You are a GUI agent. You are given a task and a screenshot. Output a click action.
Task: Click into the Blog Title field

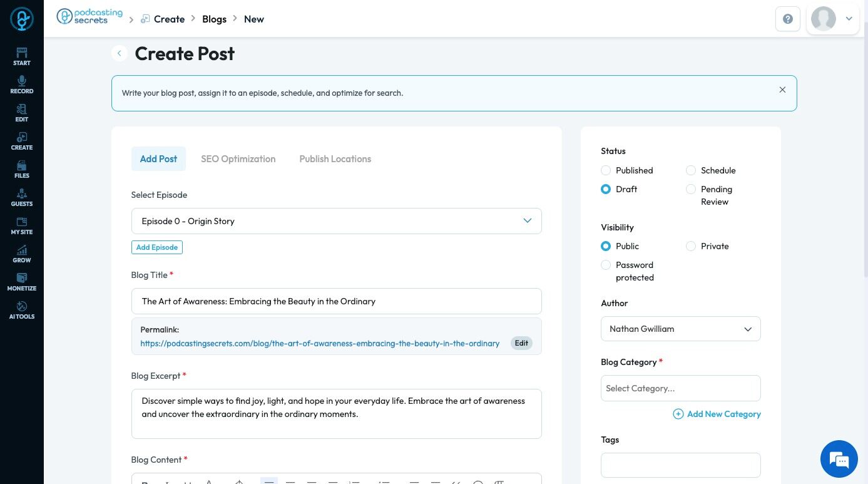[336, 301]
